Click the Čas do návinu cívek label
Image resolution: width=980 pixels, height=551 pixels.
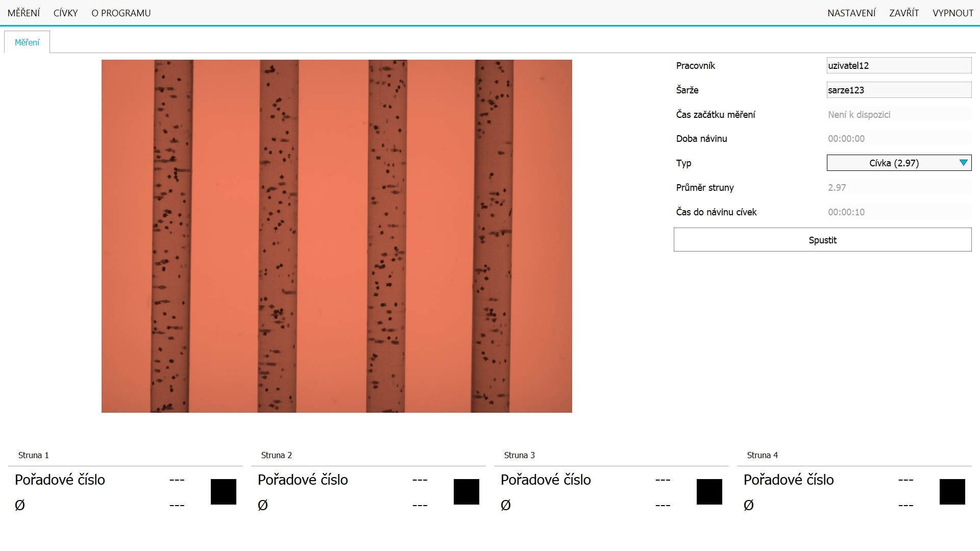(717, 212)
